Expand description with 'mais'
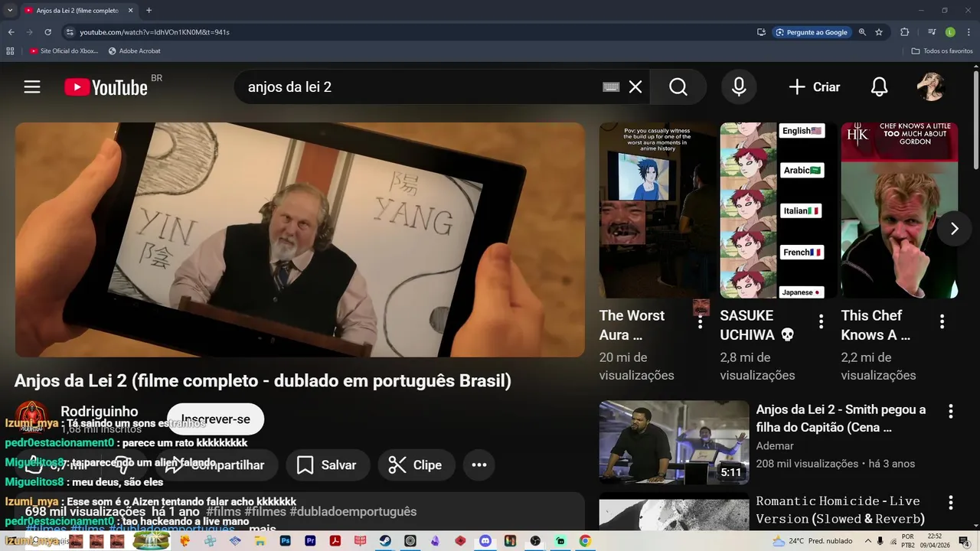 (262, 530)
